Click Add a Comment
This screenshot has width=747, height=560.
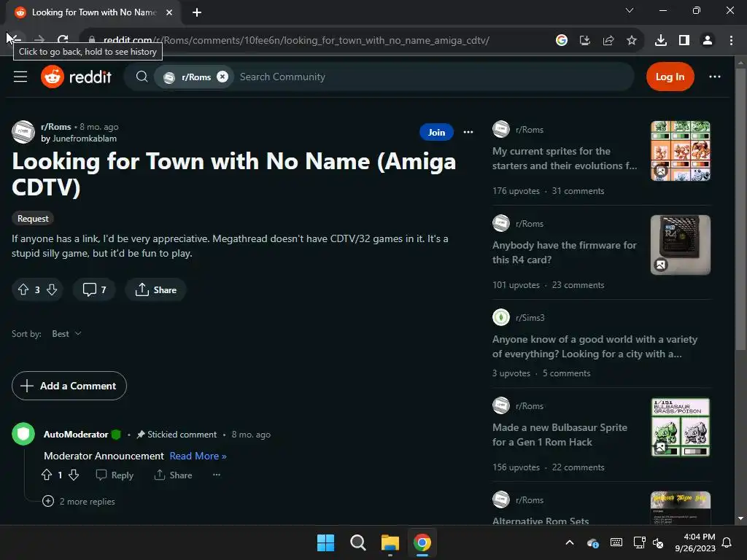pyautogui.click(x=69, y=386)
